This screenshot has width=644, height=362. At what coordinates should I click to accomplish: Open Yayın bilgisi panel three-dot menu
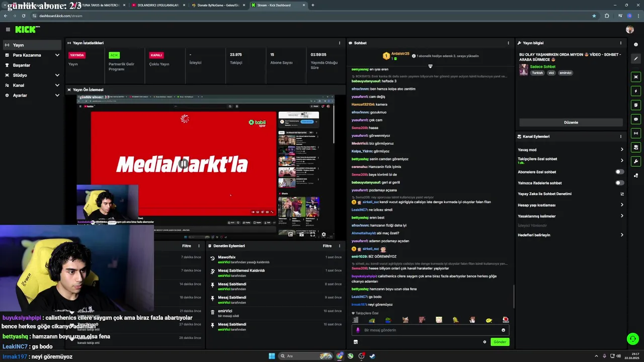620,43
